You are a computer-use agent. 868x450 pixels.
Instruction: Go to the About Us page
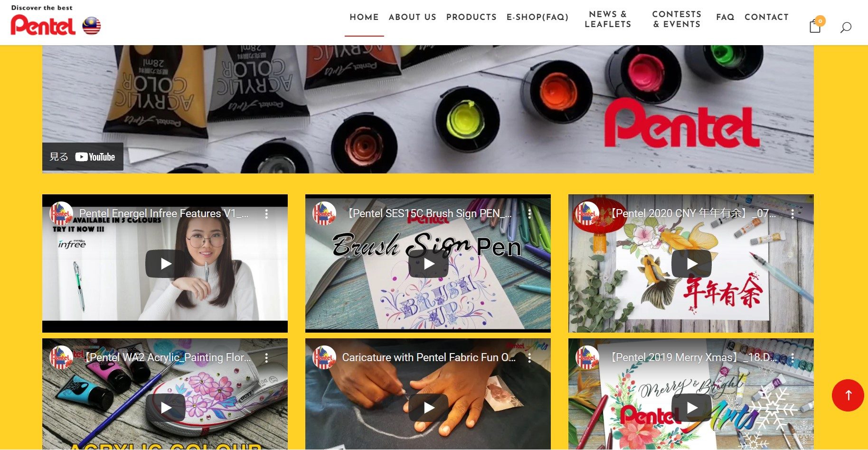[412, 17]
